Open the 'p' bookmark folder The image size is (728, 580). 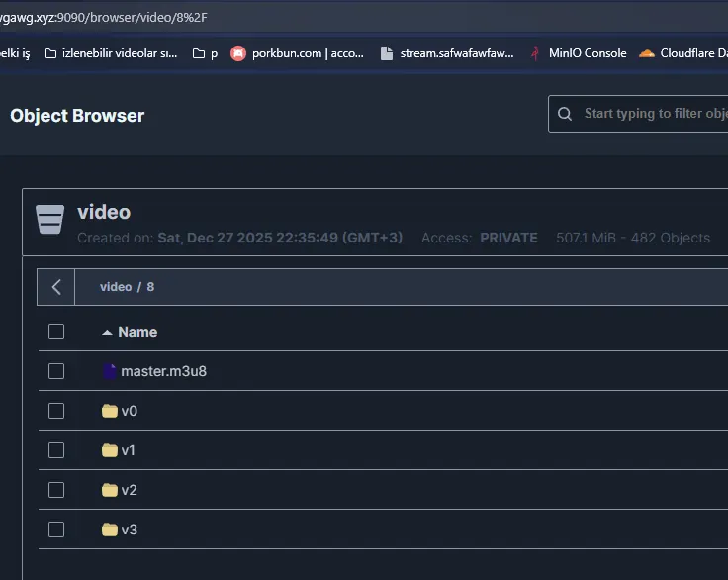[205, 53]
